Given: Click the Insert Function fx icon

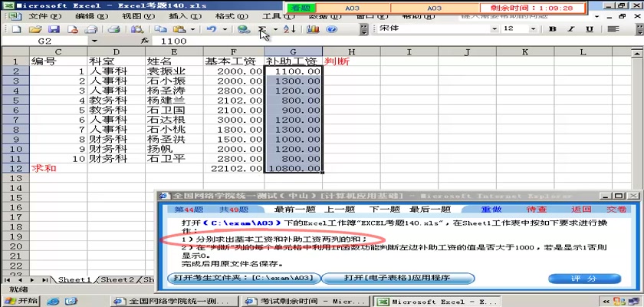Looking at the screenshot, I should (x=144, y=41).
